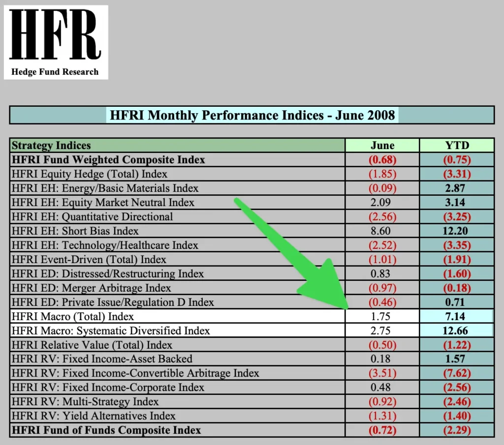Select YTD value (0.18) for Merger Arbitrage

[457, 288]
